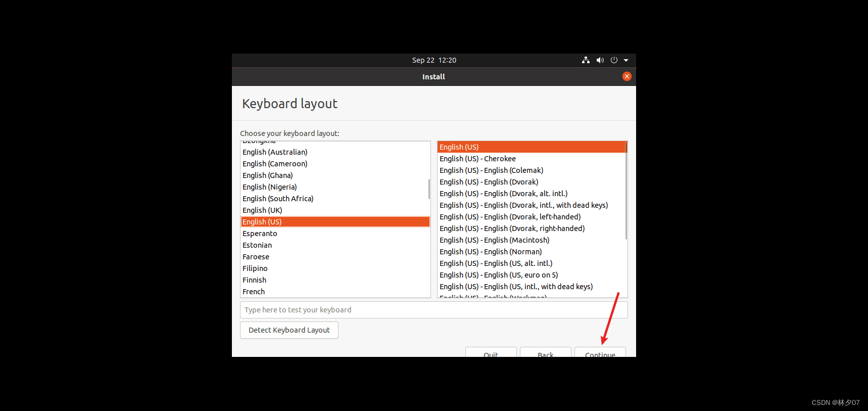The image size is (868, 411).
Task: Choose English (Norman) variant
Action: 532,252
